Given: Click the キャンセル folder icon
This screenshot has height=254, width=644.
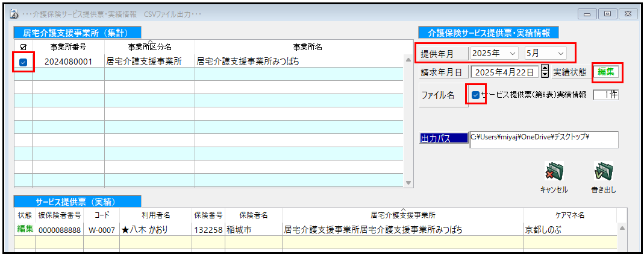Looking at the screenshot, I should (554, 173).
